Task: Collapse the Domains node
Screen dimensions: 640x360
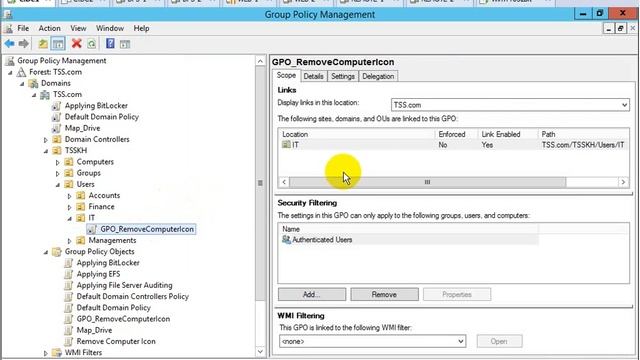Action: (22, 84)
